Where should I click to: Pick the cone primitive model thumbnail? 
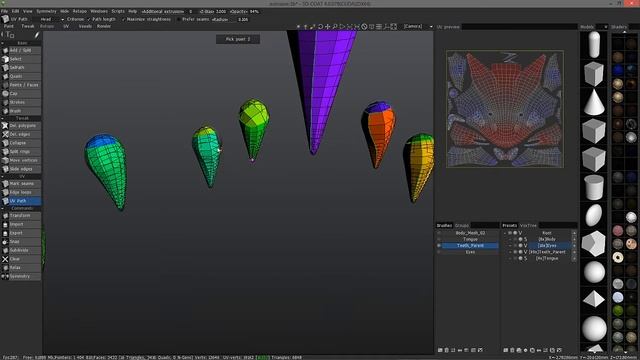tap(594, 102)
